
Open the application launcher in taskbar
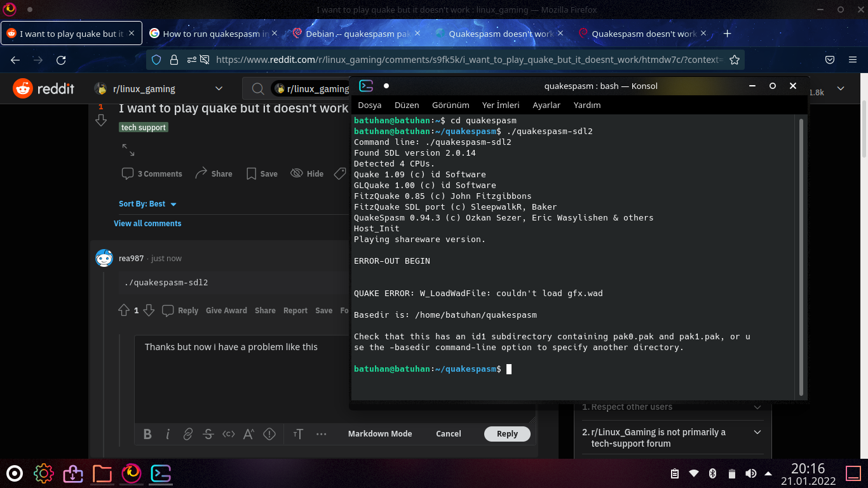[15, 473]
